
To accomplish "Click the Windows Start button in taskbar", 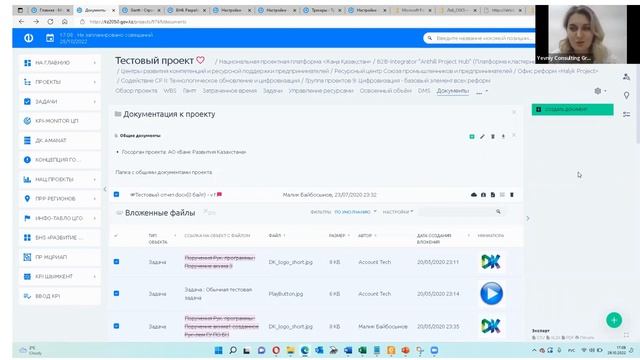I will coord(219,350).
